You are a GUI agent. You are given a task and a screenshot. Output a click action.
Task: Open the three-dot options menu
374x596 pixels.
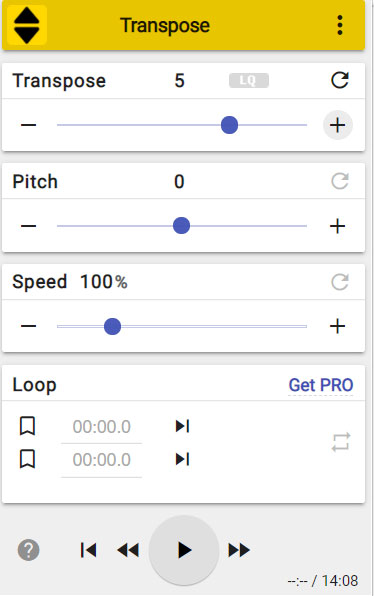pos(339,25)
